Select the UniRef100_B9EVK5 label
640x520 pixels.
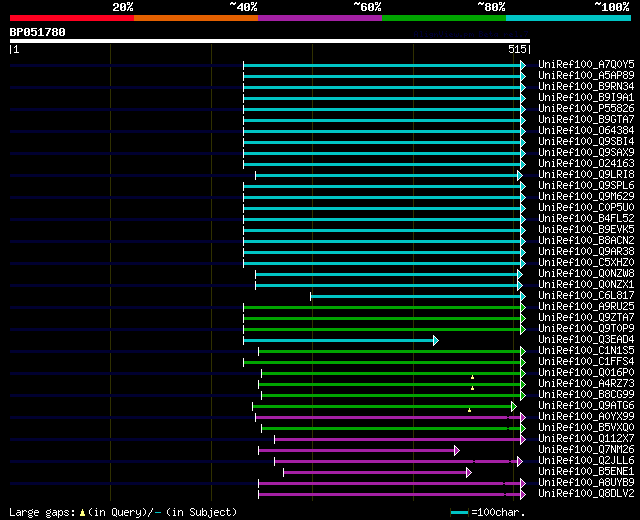pos(586,230)
